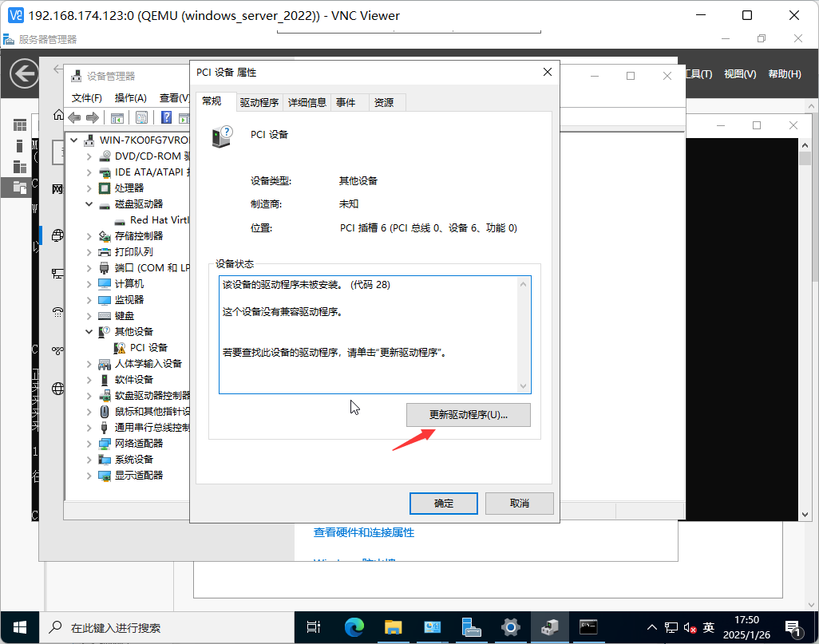Click Device Manager toolbar forward arrow
Image resolution: width=819 pixels, height=644 pixels.
[93, 117]
